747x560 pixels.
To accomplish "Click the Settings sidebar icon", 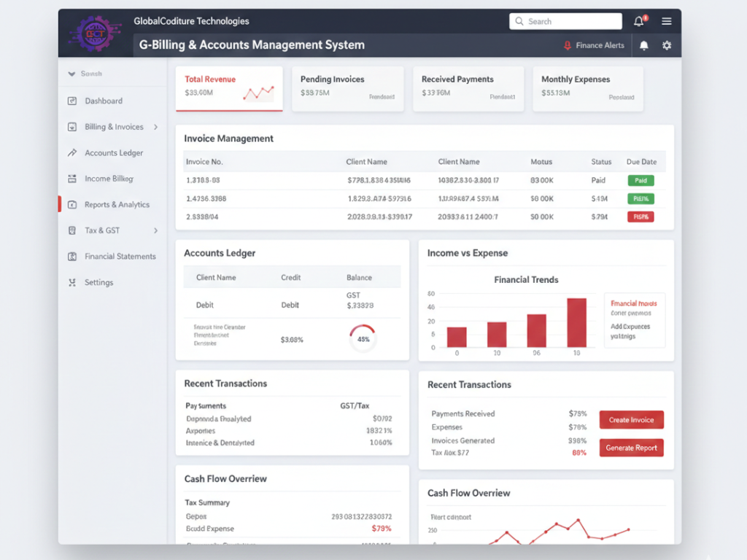I will 71,282.
